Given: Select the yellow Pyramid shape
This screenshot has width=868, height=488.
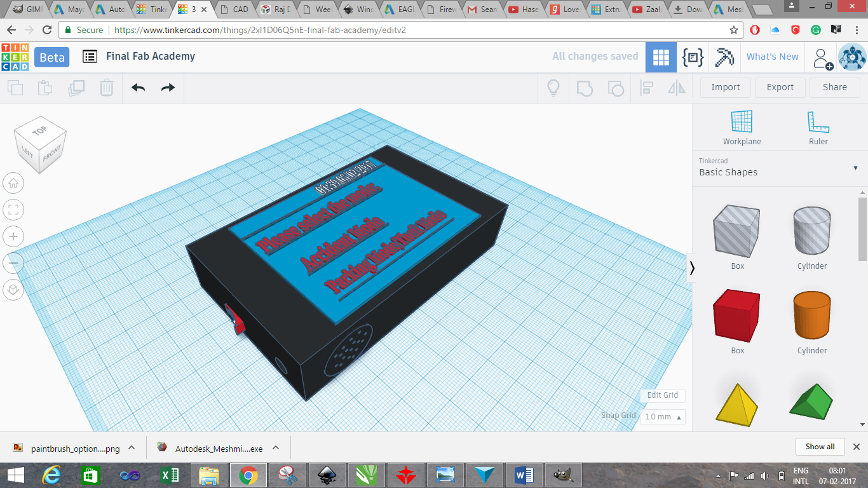Looking at the screenshot, I should (737, 403).
